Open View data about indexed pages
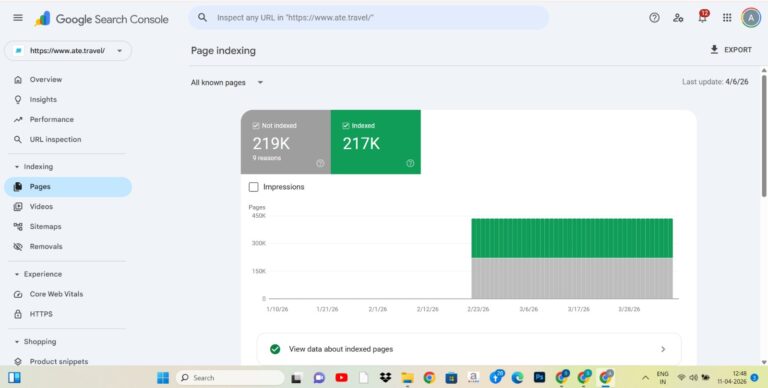The width and height of the screenshot is (768, 388). click(x=469, y=349)
